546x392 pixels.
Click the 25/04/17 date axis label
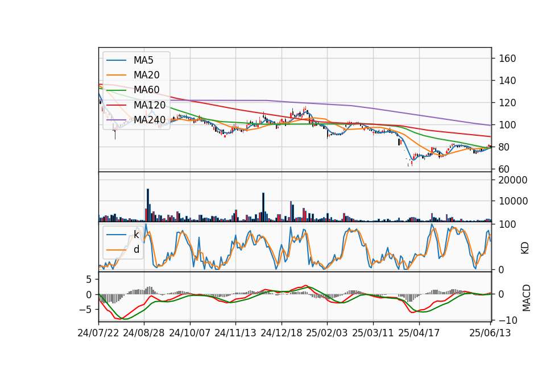tap(419, 333)
